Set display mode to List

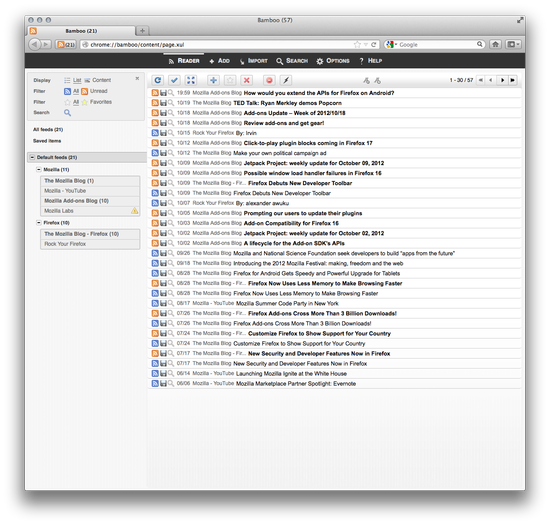click(x=73, y=80)
